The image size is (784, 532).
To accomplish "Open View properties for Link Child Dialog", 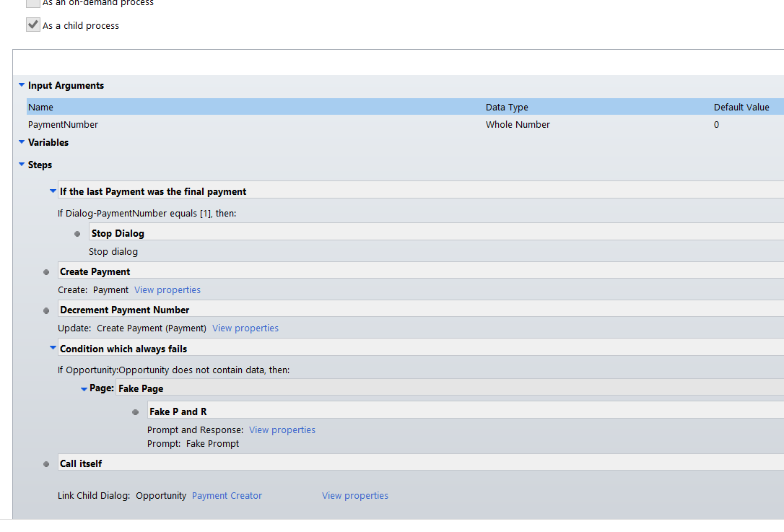I will click(355, 496).
